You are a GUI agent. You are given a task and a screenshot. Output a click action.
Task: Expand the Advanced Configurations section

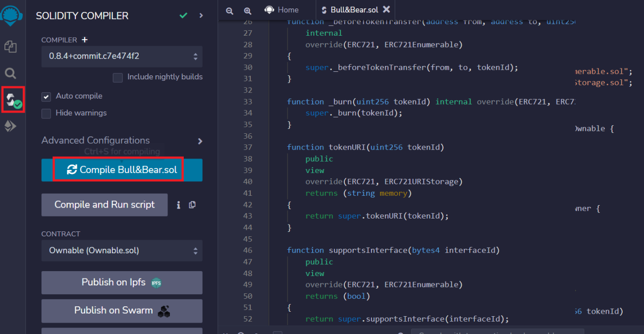[200, 141]
